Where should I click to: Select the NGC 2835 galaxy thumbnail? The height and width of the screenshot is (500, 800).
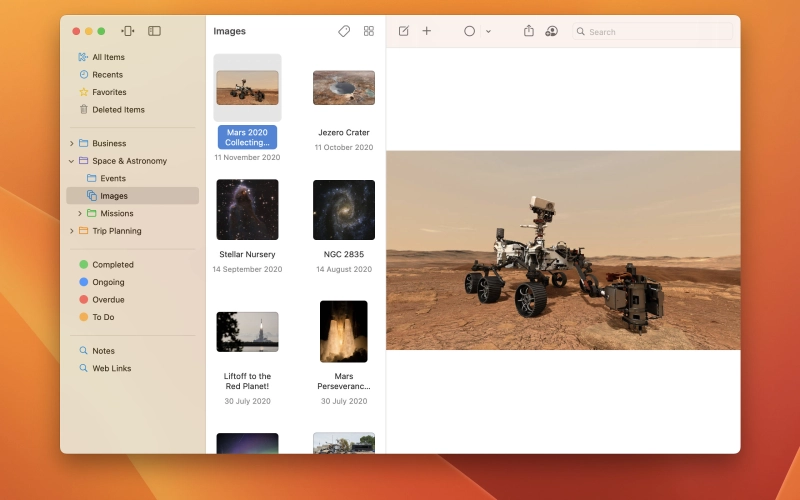pos(344,210)
